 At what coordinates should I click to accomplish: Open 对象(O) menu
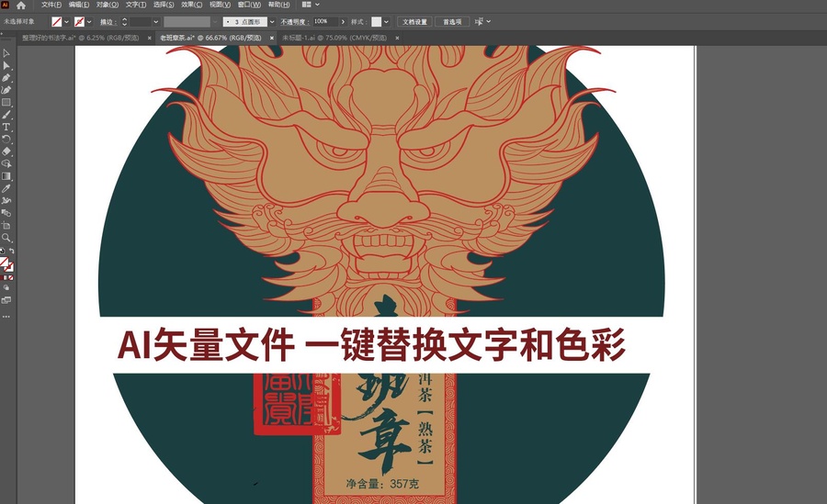coord(108,5)
